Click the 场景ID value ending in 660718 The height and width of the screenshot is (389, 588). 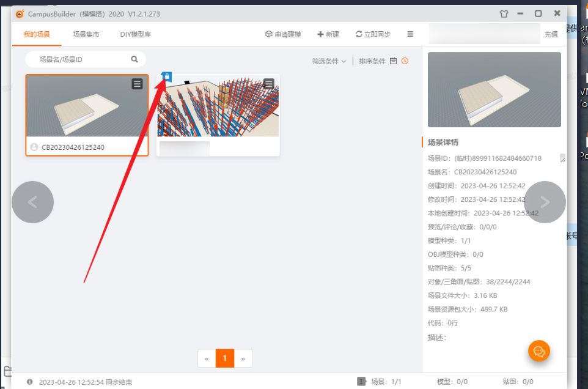tap(498, 158)
